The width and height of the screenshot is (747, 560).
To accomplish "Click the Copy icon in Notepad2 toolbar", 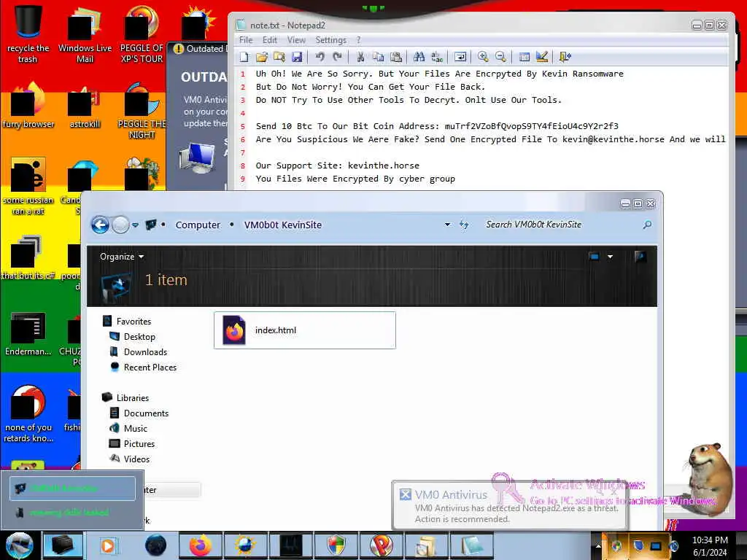I will pos(379,57).
